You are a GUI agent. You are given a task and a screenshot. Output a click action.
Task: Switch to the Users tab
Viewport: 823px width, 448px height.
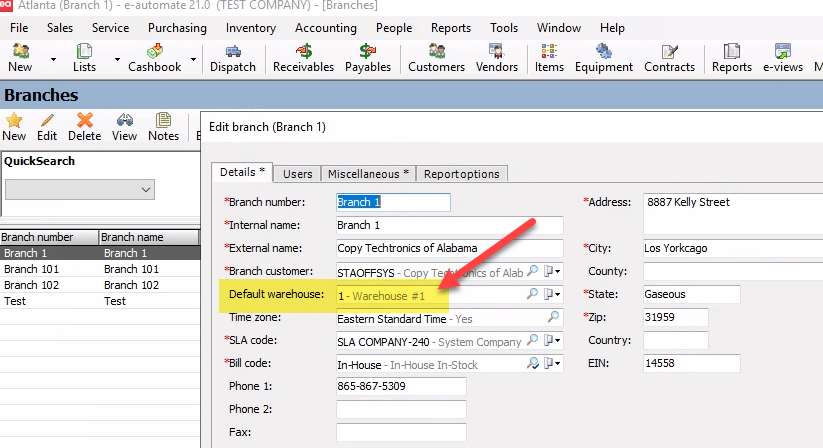297,174
